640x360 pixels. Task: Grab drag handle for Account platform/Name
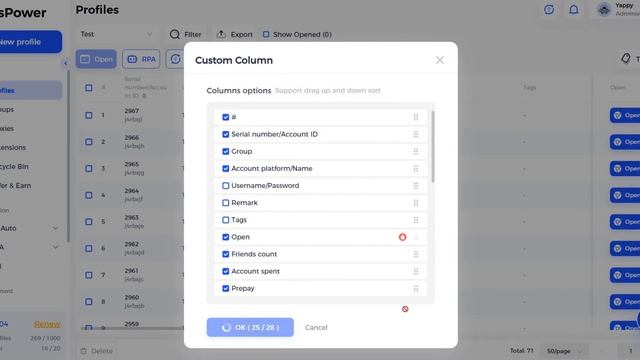point(416,169)
